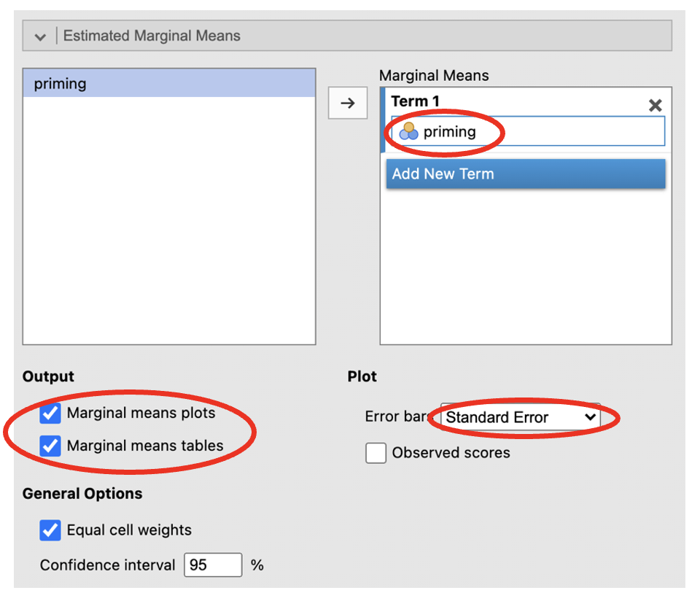Select priming in the left variable list
Viewport: 700px width, 601px height.
point(60,84)
